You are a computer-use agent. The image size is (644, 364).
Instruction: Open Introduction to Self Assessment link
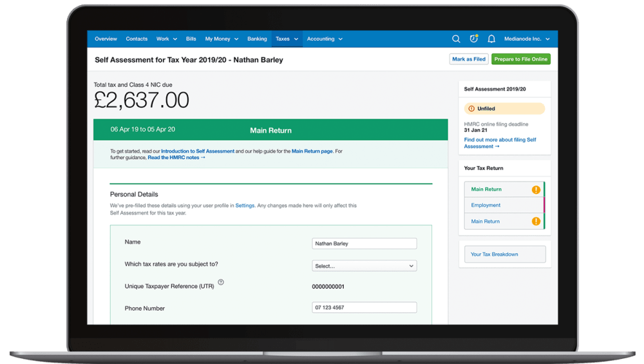click(x=198, y=151)
